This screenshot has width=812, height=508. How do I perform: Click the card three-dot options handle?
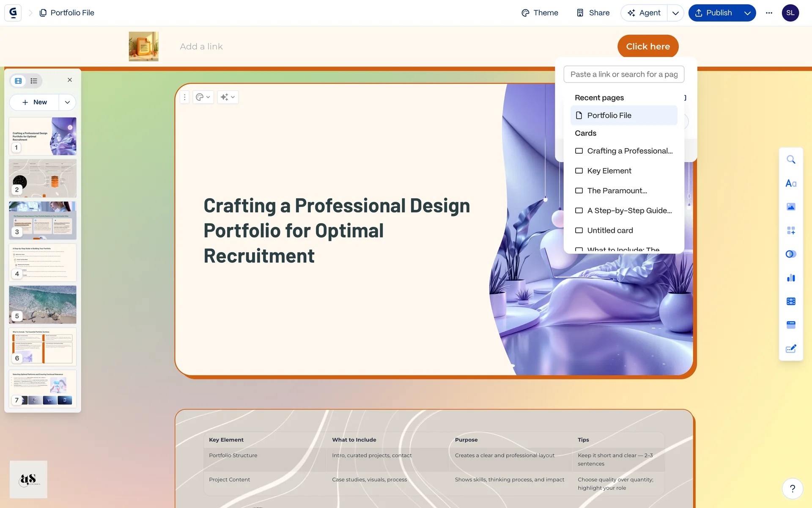(x=184, y=97)
